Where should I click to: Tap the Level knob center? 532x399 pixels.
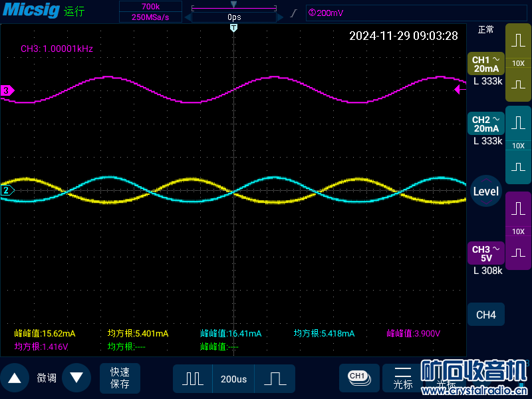[486, 192]
